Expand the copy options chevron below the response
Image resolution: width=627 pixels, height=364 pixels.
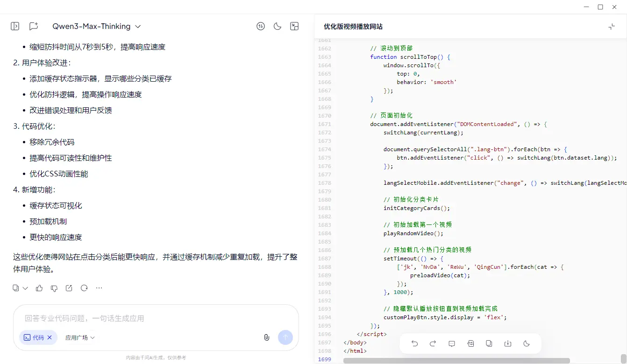[x=25, y=288]
